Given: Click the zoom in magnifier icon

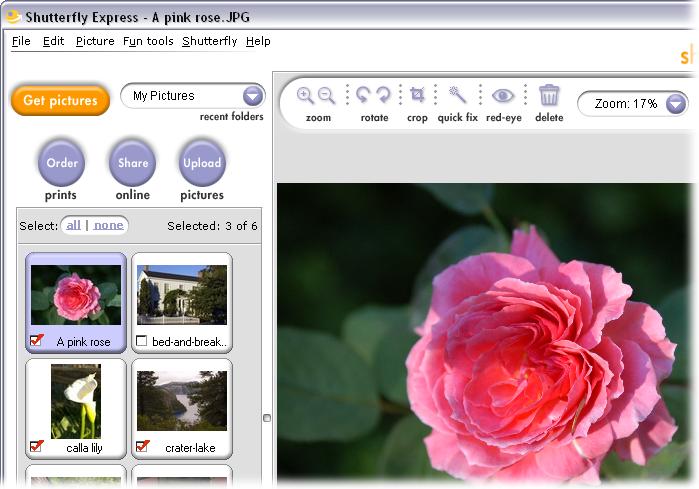Looking at the screenshot, I should (305, 95).
